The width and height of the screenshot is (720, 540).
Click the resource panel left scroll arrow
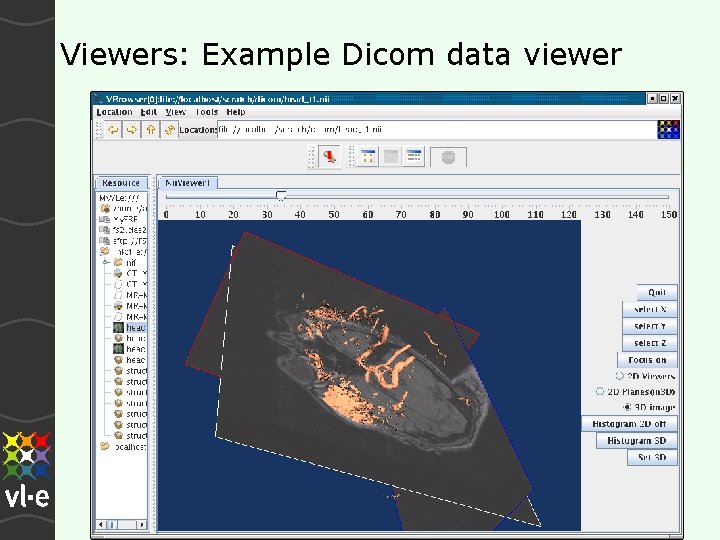101,524
